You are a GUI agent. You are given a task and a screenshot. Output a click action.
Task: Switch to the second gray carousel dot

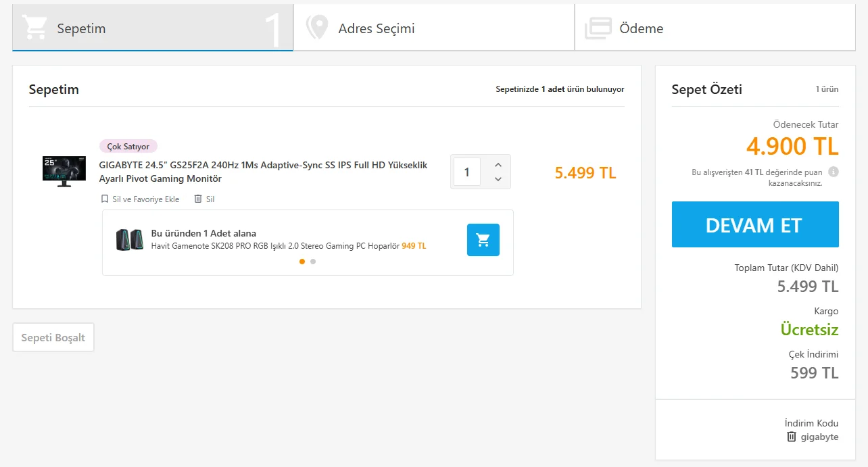click(x=313, y=262)
